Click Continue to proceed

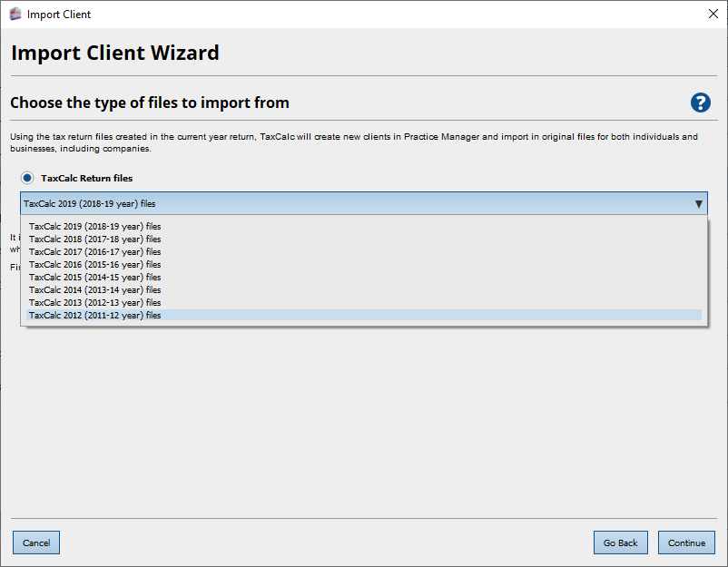pyautogui.click(x=686, y=543)
